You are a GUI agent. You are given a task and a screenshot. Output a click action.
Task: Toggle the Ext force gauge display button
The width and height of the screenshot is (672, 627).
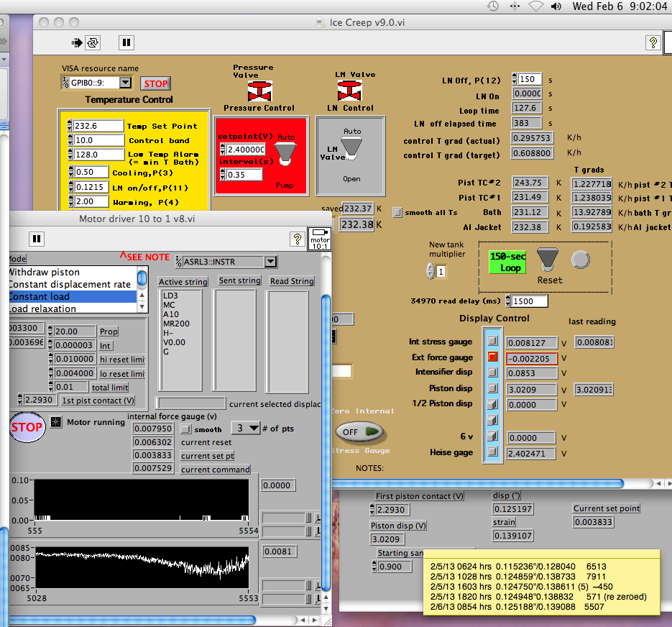(x=492, y=357)
